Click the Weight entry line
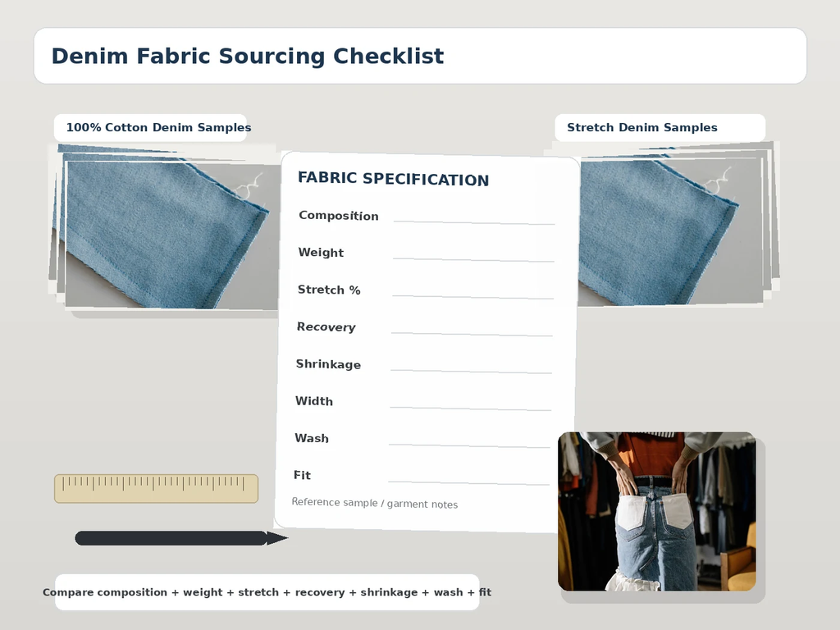This screenshot has height=630, width=840. 473,259
